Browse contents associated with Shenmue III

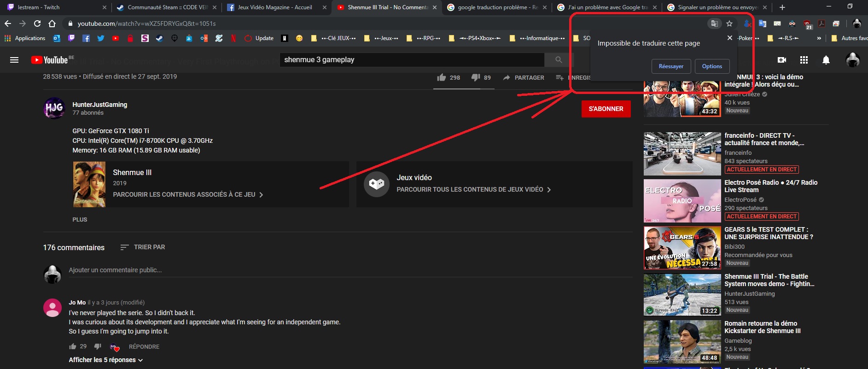coord(188,195)
